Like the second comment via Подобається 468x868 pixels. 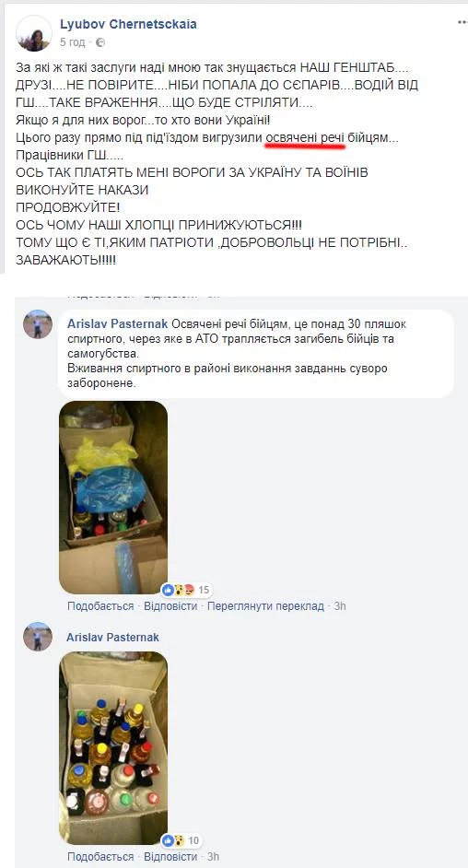click(100, 857)
